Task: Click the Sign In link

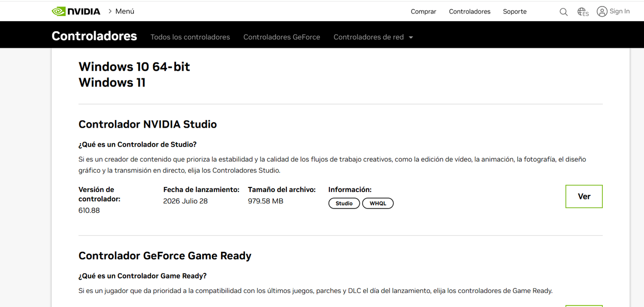Action: coord(619,11)
